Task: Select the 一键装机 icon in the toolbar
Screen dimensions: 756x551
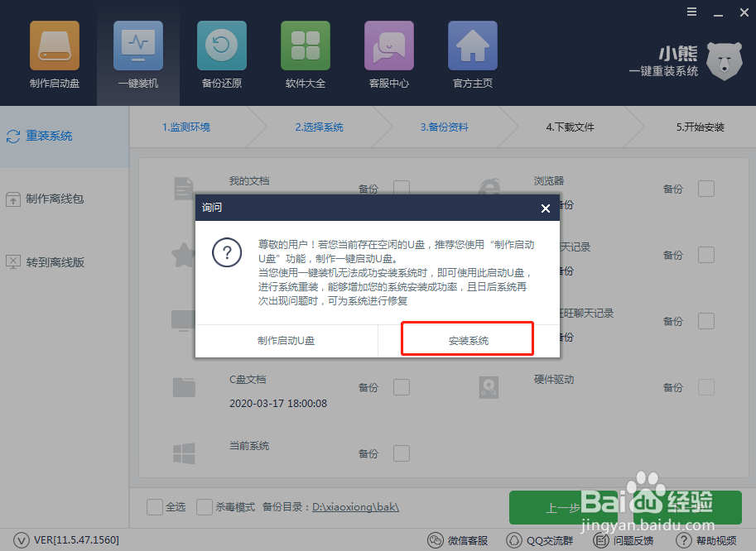Action: coord(137,54)
